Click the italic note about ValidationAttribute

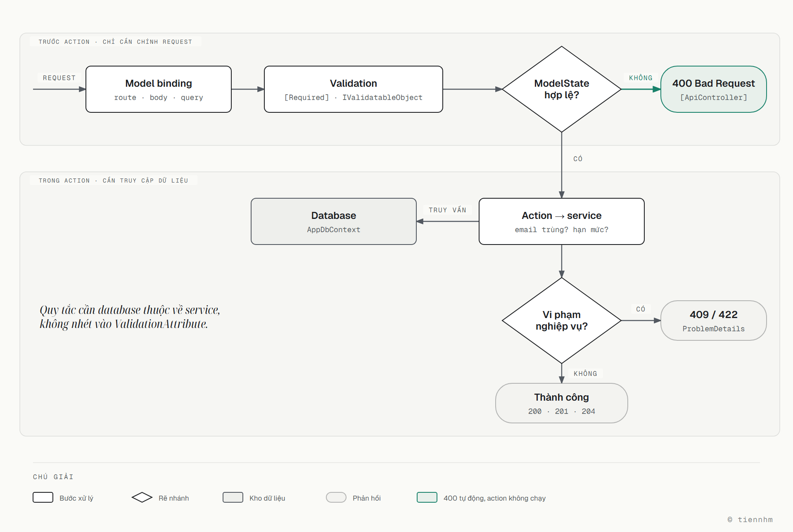click(x=130, y=317)
